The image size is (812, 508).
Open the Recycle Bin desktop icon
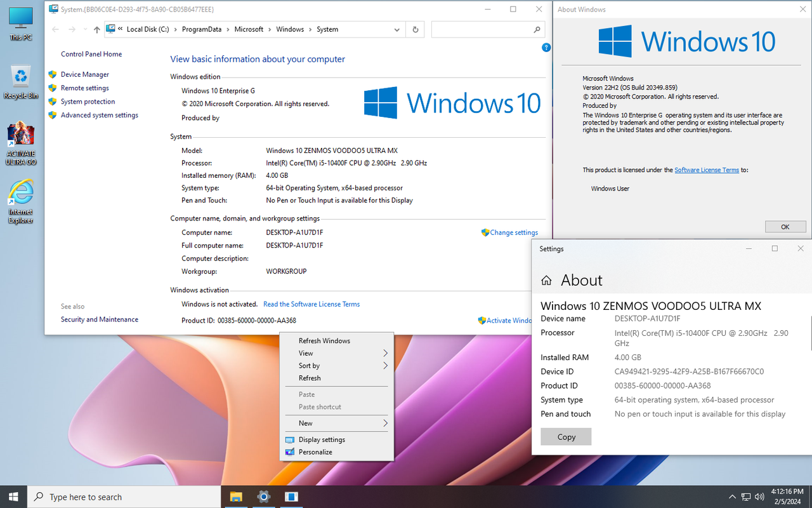20,83
